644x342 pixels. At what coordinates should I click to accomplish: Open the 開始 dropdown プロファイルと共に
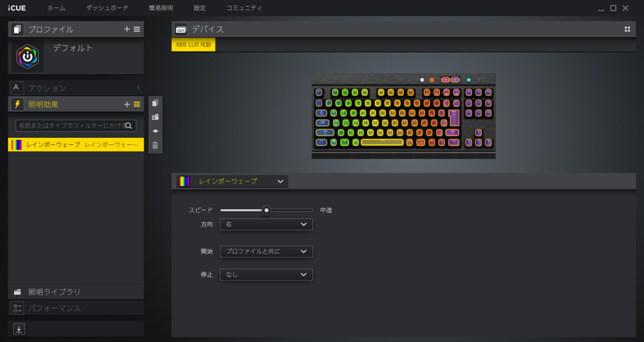click(x=266, y=251)
